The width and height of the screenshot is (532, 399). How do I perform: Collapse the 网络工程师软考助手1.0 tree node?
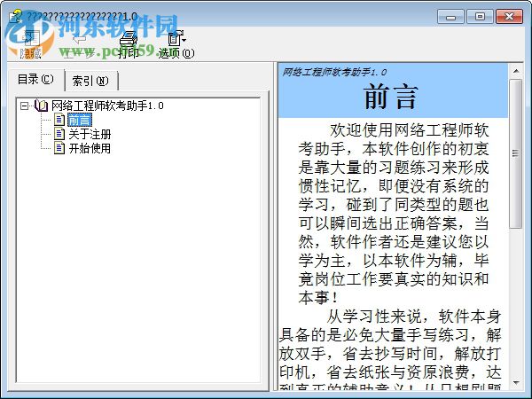(24, 106)
